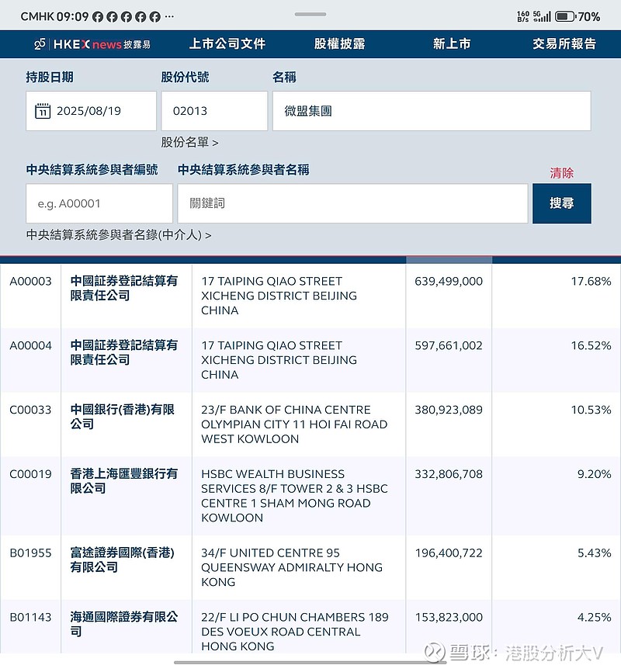Select the shareholding value 380,923,089
Screen dimensions: 621x672
449,410
